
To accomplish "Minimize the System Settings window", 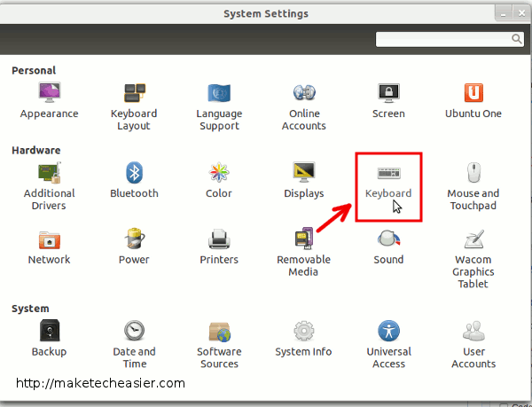I will pyautogui.click(x=504, y=13).
